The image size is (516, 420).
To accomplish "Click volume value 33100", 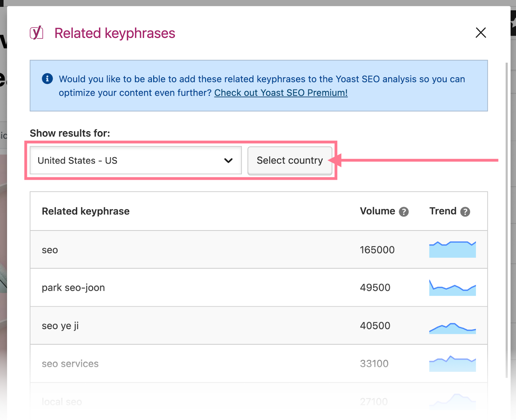I will [x=374, y=364].
